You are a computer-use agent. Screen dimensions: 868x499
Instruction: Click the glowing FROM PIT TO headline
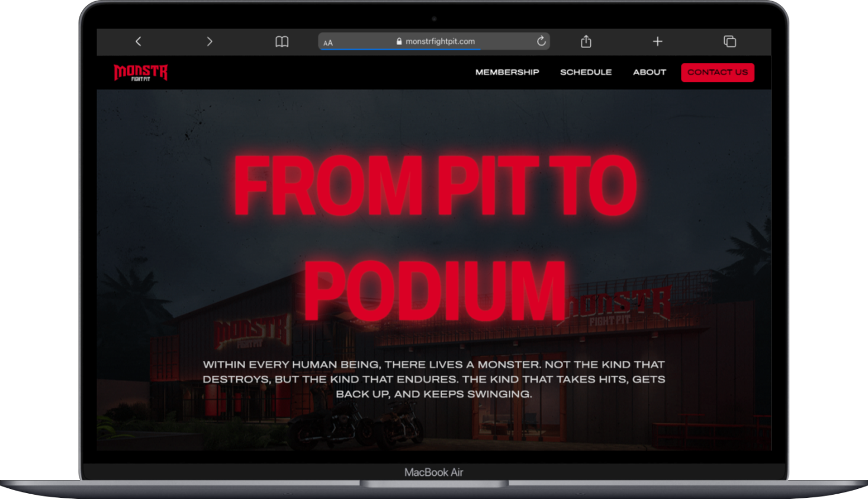(435, 186)
